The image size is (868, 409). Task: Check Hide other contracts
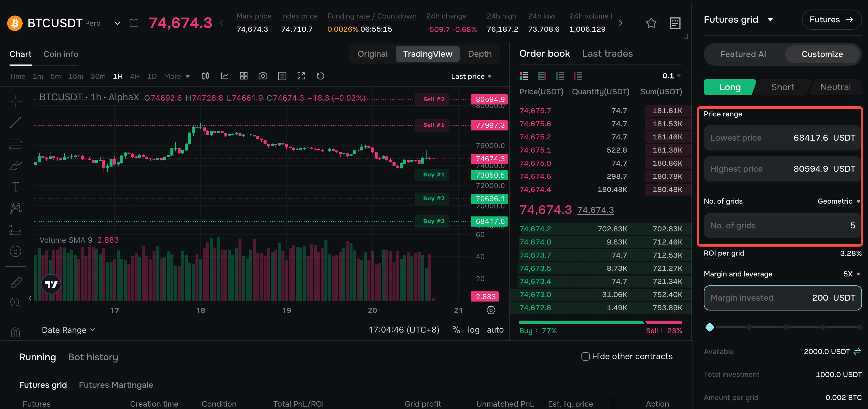(585, 356)
